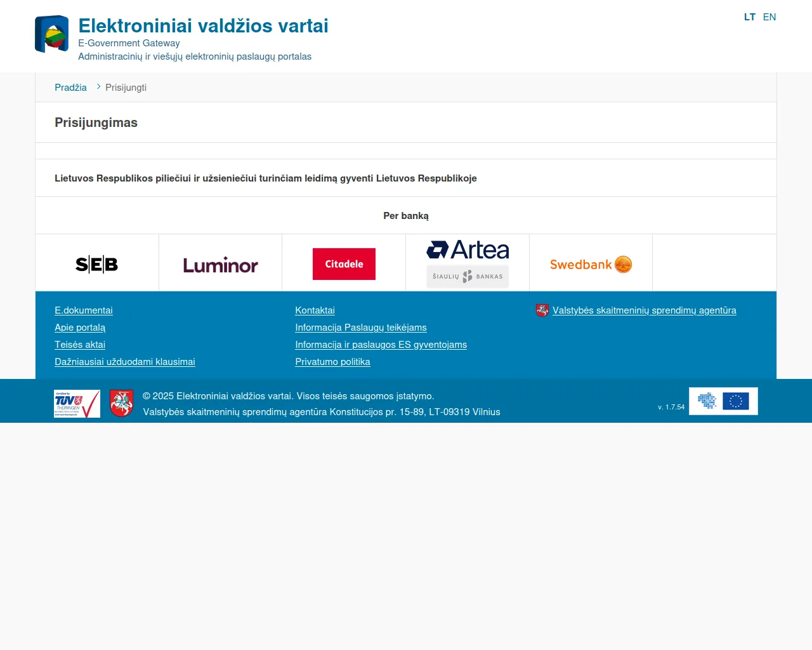This screenshot has height=650, width=812.
Task: Open Informacija ir paslaugos ES gyventojams link
Action: tap(381, 345)
